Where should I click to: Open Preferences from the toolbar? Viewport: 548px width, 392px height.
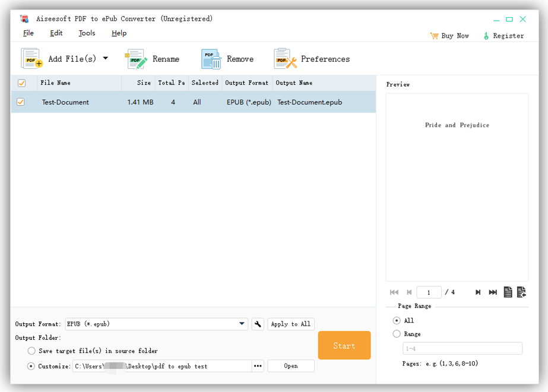(x=312, y=59)
